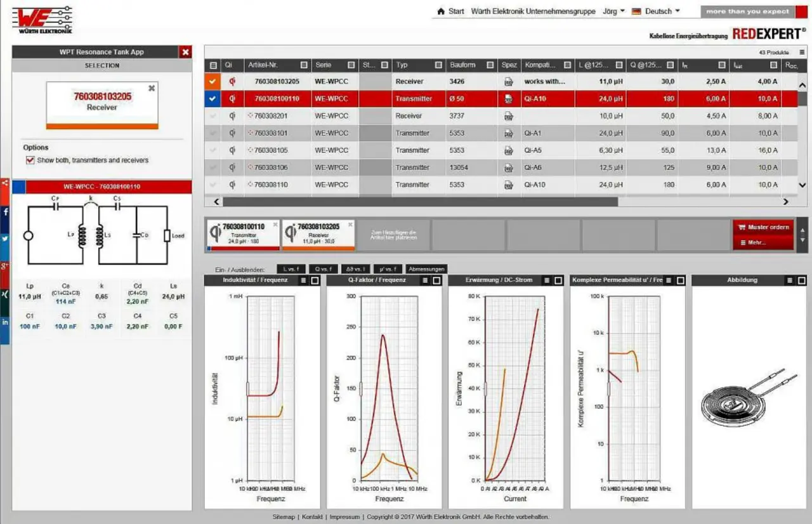The image size is (812, 524).
Task: Toggle the Δθ vs. I chart tab
Action: [356, 269]
